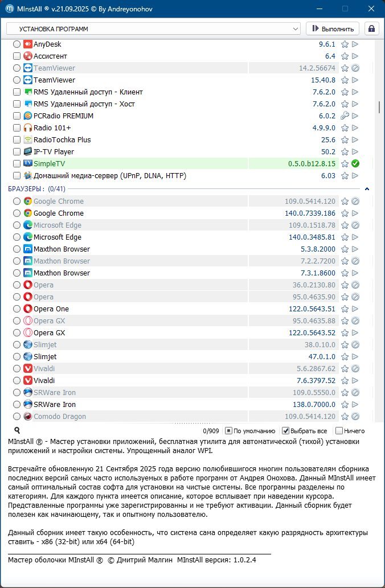
Task: Toggle the 'Ничего' checkbox
Action: (339, 431)
